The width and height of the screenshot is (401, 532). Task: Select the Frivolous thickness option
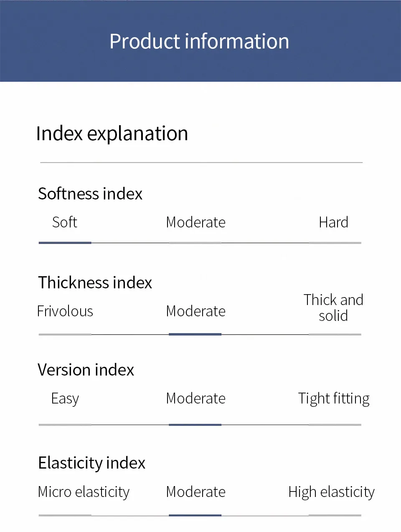coord(65,311)
